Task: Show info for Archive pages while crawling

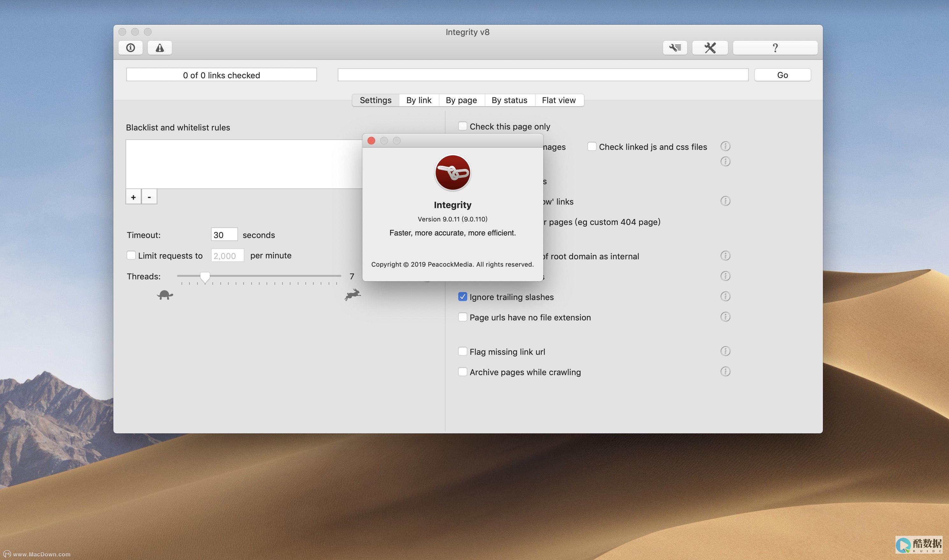Action: [x=725, y=371]
